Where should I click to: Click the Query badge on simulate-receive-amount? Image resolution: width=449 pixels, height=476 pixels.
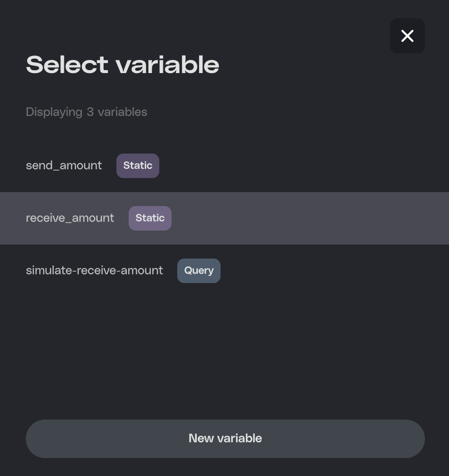199,271
